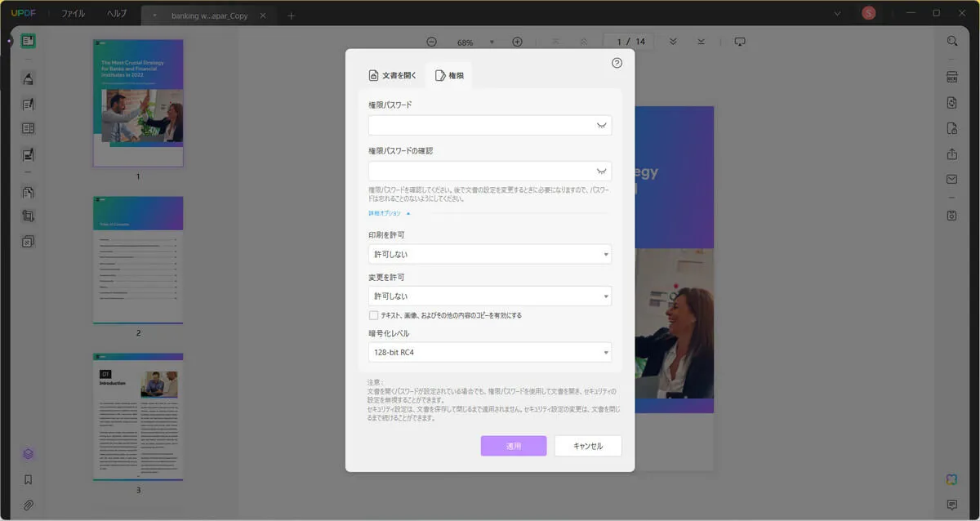Click the help question mark in dialog
Screen dimensions: 980x521
[x=617, y=63]
